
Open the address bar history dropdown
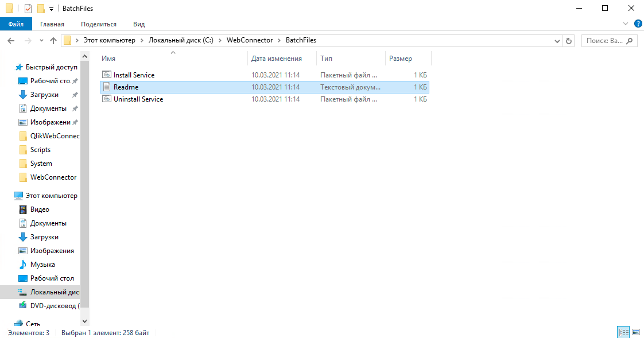[x=557, y=41]
